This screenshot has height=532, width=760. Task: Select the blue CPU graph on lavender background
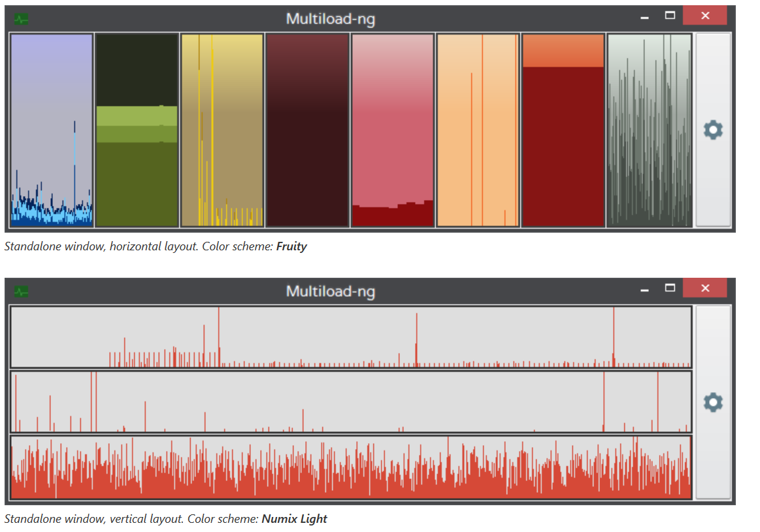(52, 130)
